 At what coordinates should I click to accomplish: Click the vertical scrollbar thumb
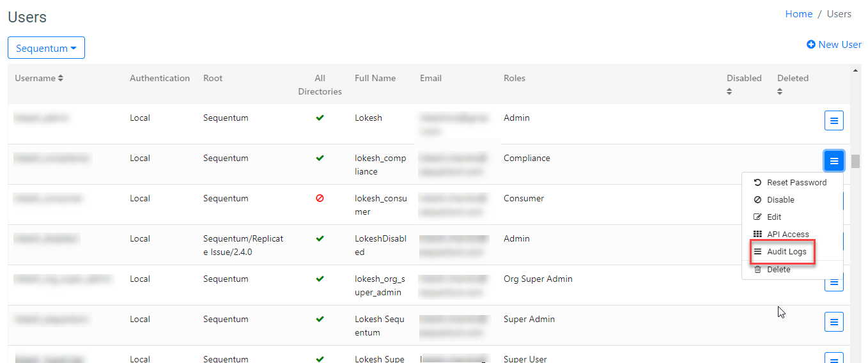[x=855, y=160]
